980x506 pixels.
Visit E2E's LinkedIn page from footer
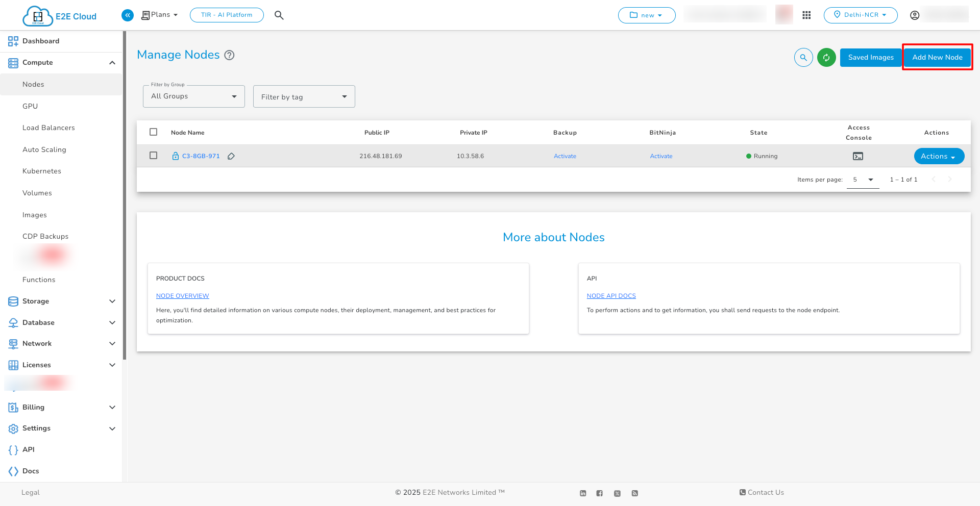click(583, 493)
